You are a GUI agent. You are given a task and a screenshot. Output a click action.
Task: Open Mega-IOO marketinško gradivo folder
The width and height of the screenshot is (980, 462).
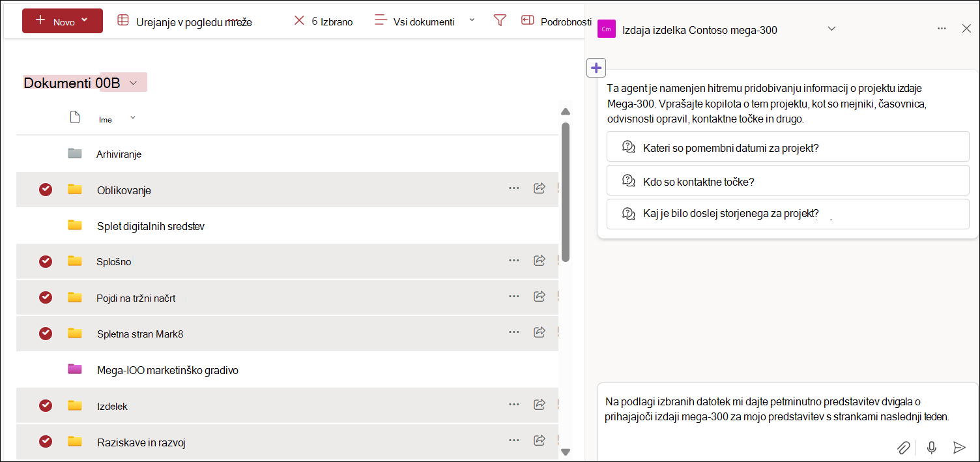[167, 370]
